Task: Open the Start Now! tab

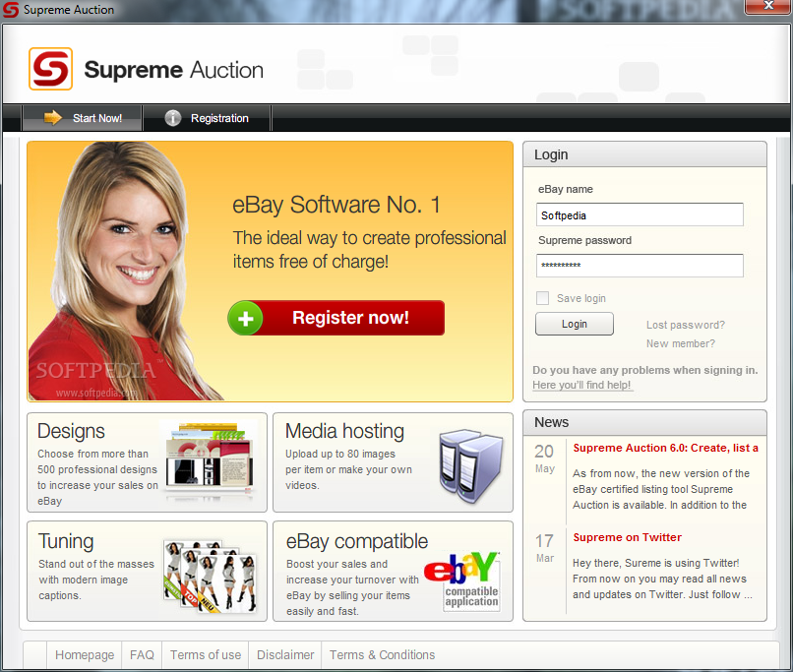Action: point(83,118)
